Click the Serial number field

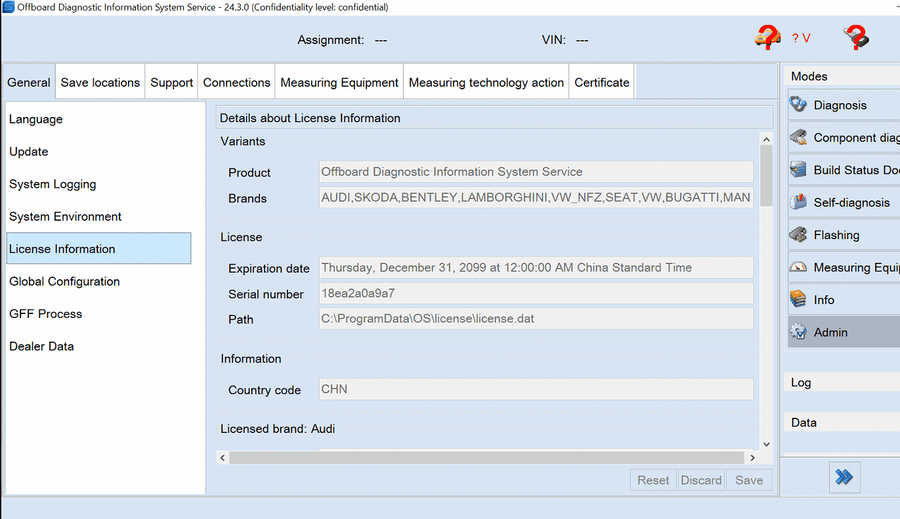point(535,293)
